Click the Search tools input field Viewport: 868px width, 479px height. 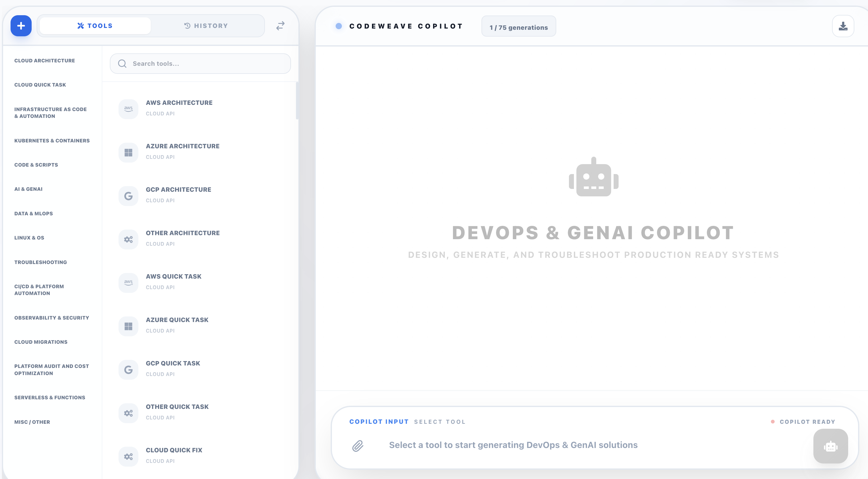[200, 63]
